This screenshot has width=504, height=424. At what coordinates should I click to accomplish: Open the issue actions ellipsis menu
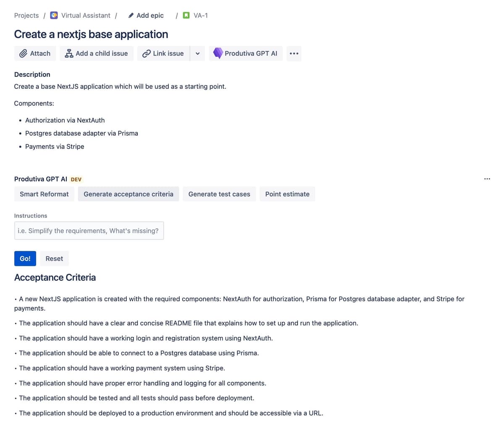(294, 53)
